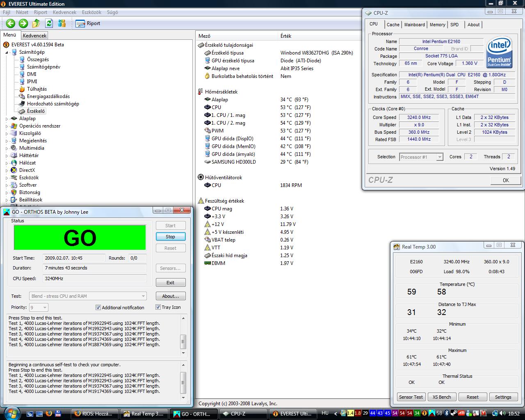
Task: Expand the Szoftver tree node
Action: point(7,185)
